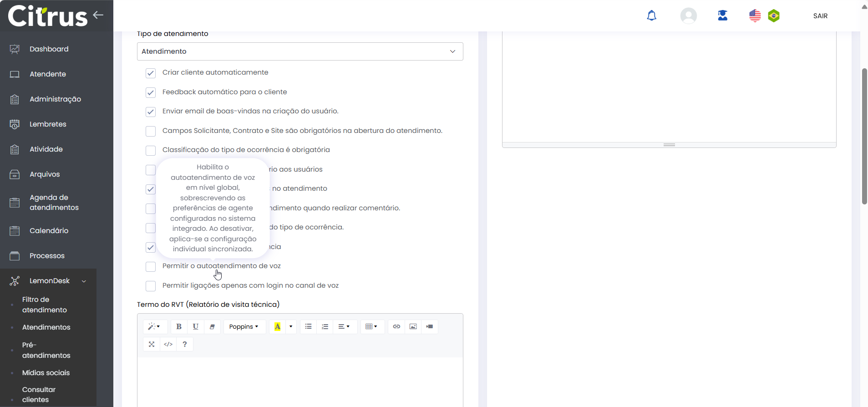The height and width of the screenshot is (407, 868).
Task: Open the Tipo de atendimento dropdown
Action: point(299,51)
